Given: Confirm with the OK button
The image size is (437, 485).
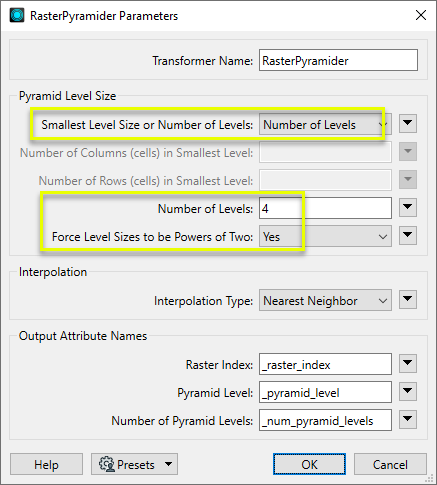Looking at the screenshot, I should pyautogui.click(x=309, y=464).
